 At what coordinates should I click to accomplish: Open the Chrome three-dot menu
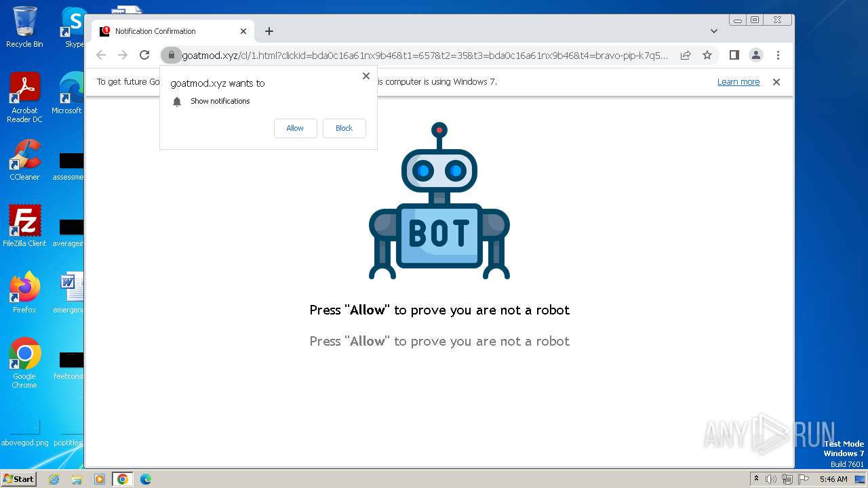(x=778, y=55)
